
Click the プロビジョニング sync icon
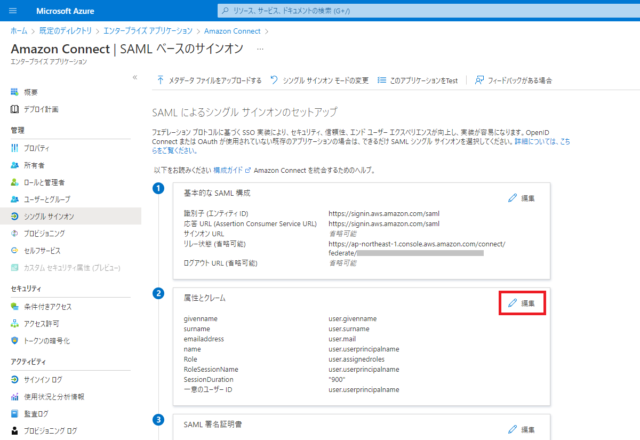15,233
